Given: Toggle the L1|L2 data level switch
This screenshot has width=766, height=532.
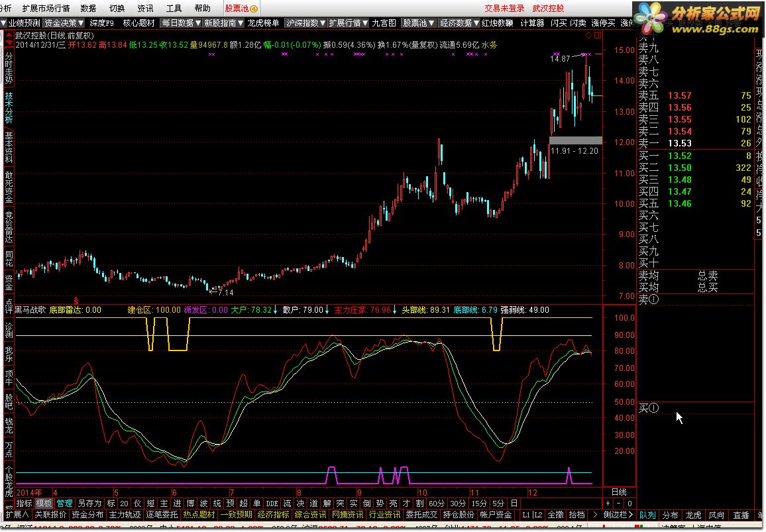Looking at the screenshot, I should tap(532, 515).
